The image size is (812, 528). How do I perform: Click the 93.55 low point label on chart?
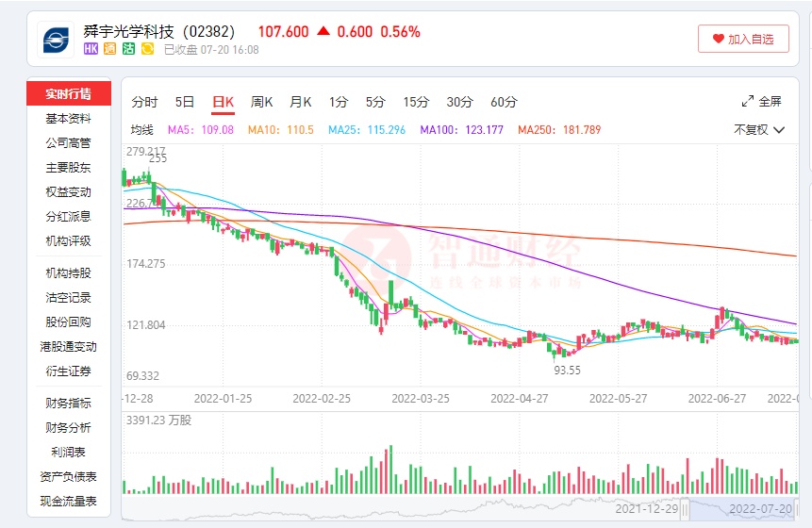[x=567, y=371]
